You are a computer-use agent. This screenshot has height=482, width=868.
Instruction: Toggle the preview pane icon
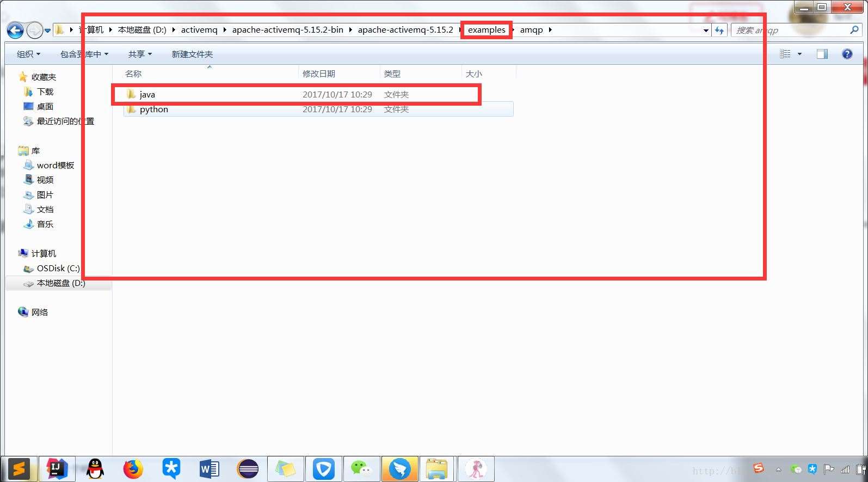(x=822, y=54)
